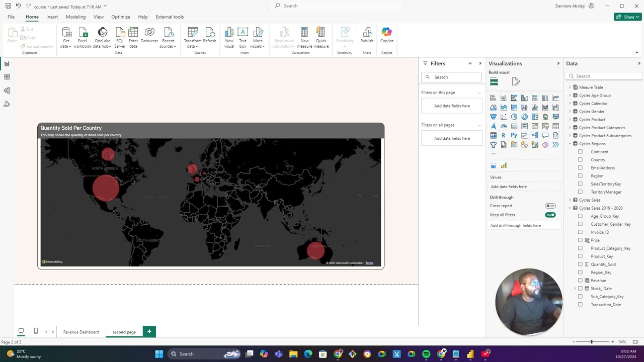Switch to Format visual pane icon

pyautogui.click(x=516, y=82)
